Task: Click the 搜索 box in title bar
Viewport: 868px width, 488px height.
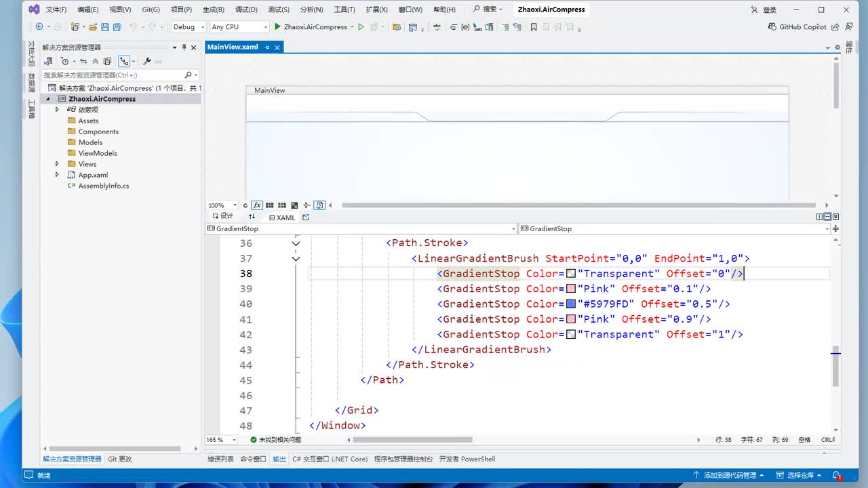Action: coord(488,9)
